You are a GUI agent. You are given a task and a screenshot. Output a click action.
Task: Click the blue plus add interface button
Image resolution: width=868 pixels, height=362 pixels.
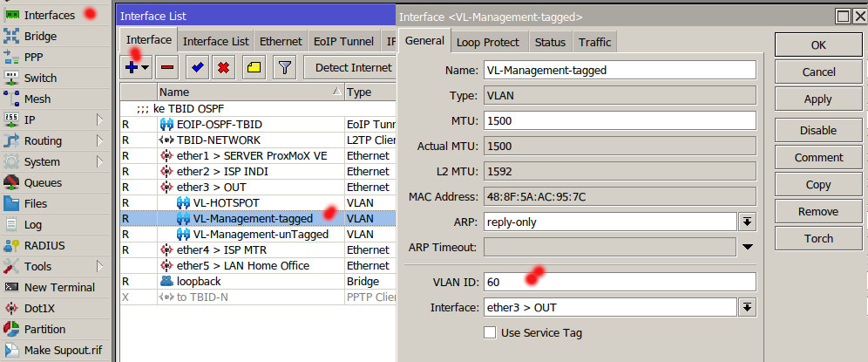(132, 68)
